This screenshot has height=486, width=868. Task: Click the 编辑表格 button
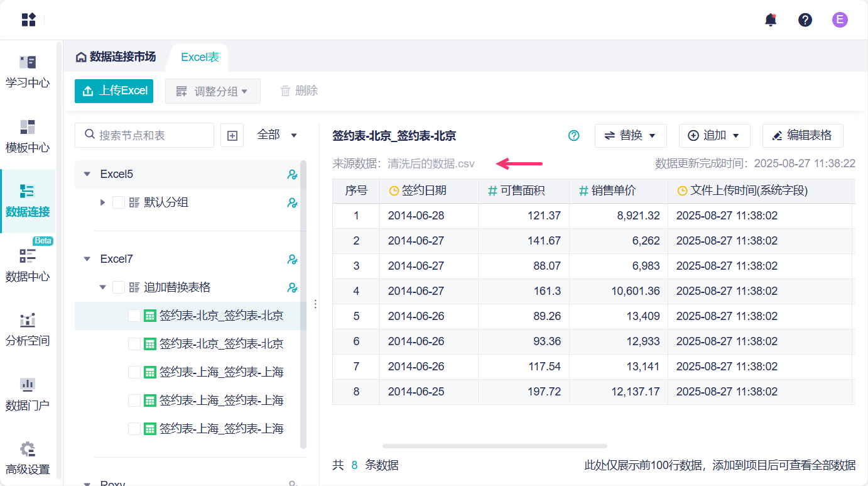click(802, 135)
